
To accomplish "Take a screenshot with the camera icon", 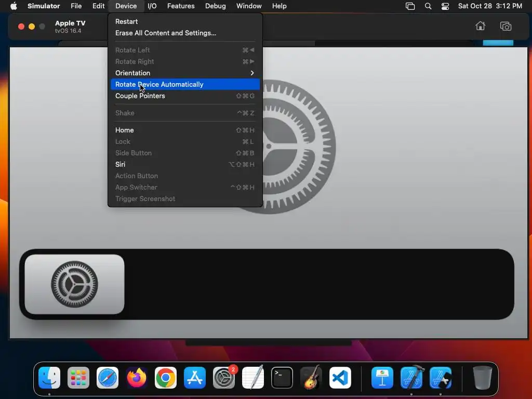I will [506, 26].
